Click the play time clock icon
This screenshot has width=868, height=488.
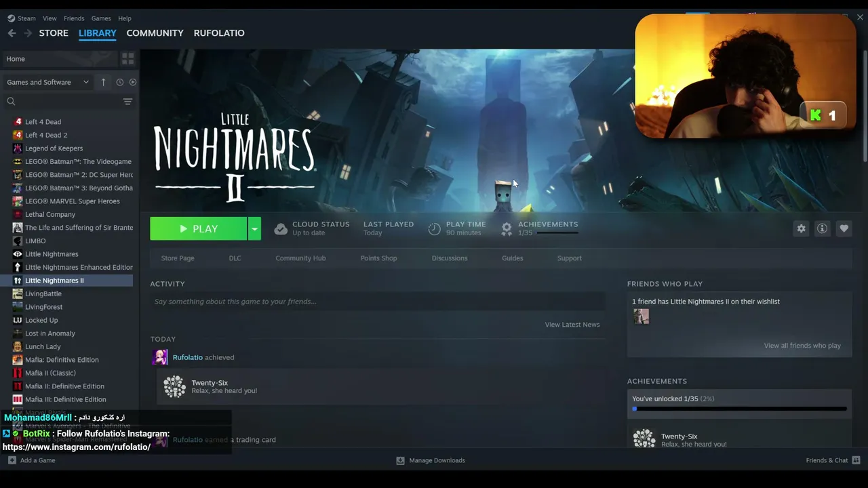pyautogui.click(x=435, y=229)
